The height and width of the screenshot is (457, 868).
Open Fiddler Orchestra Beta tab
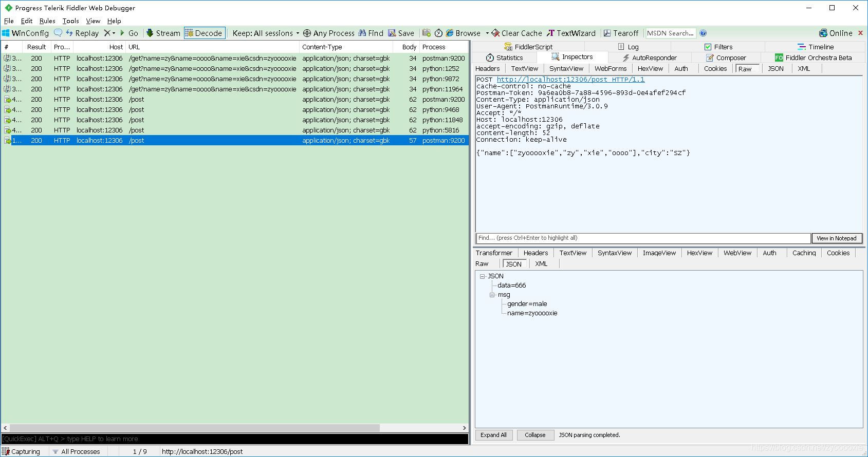coord(813,58)
